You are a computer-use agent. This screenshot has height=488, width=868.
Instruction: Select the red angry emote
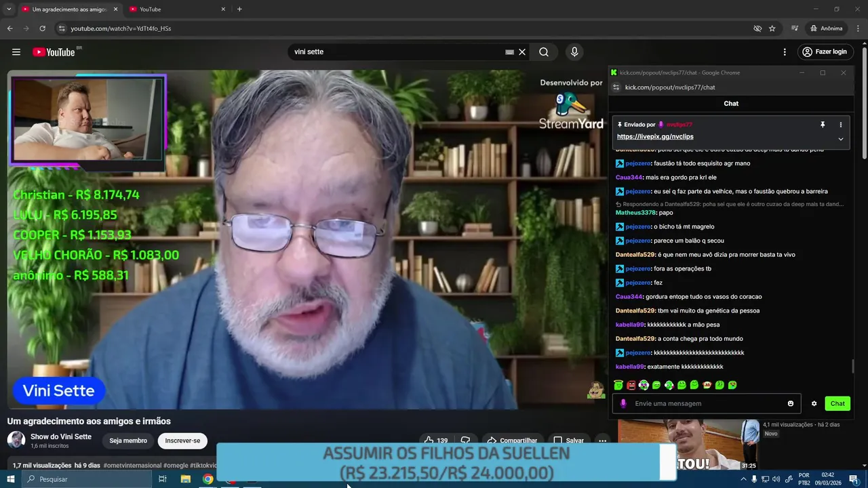click(x=631, y=385)
